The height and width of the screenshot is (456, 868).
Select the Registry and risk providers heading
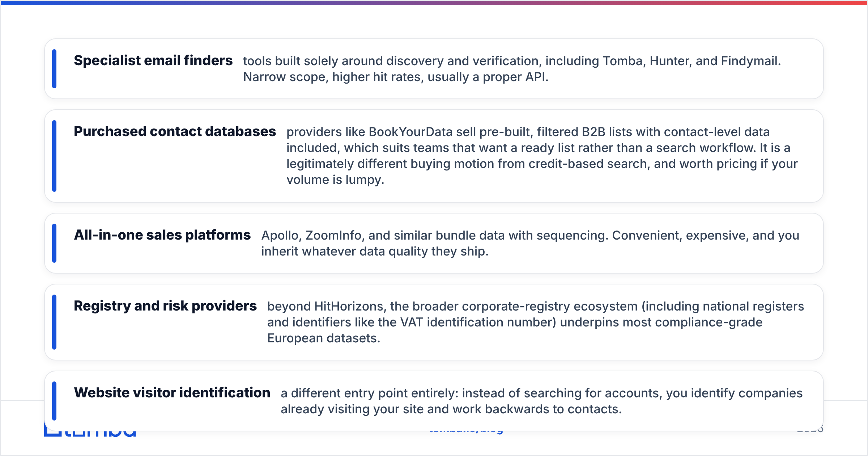pyautogui.click(x=165, y=306)
